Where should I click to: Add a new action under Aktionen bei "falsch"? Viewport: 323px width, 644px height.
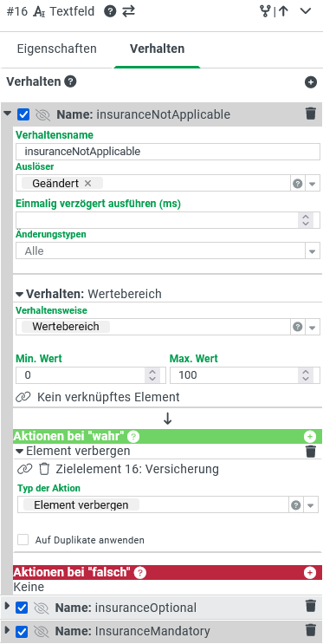(310, 573)
